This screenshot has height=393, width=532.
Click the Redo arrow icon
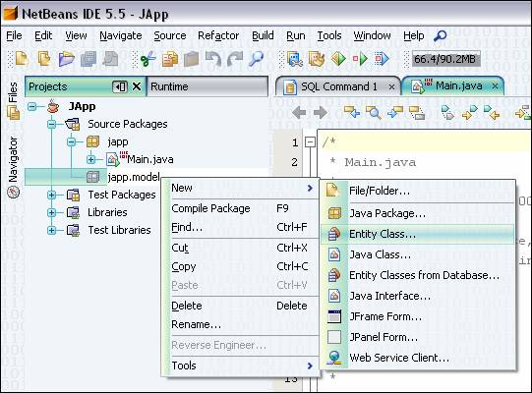(235, 59)
